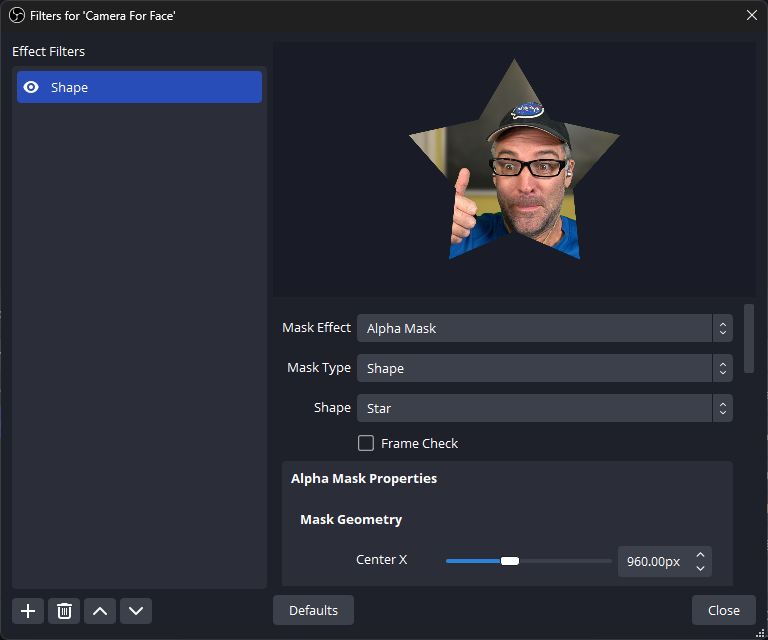
Task: Decrease Center X with down arrow
Action: (701, 568)
